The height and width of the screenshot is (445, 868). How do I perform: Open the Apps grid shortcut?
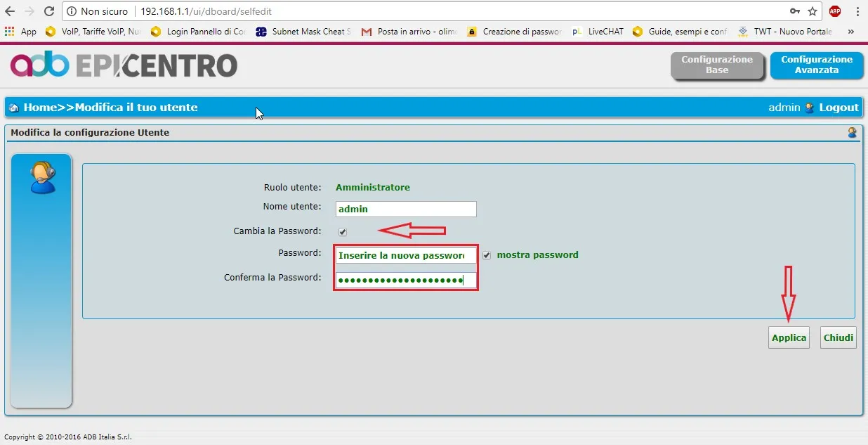click(x=10, y=32)
